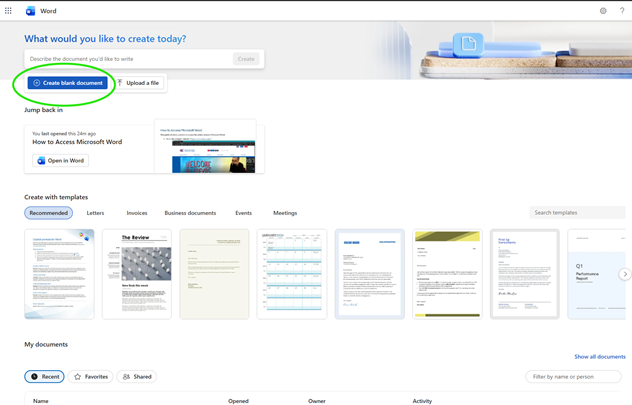632x405 pixels.
Task: Select the Business documents templates tab
Action: tap(190, 213)
